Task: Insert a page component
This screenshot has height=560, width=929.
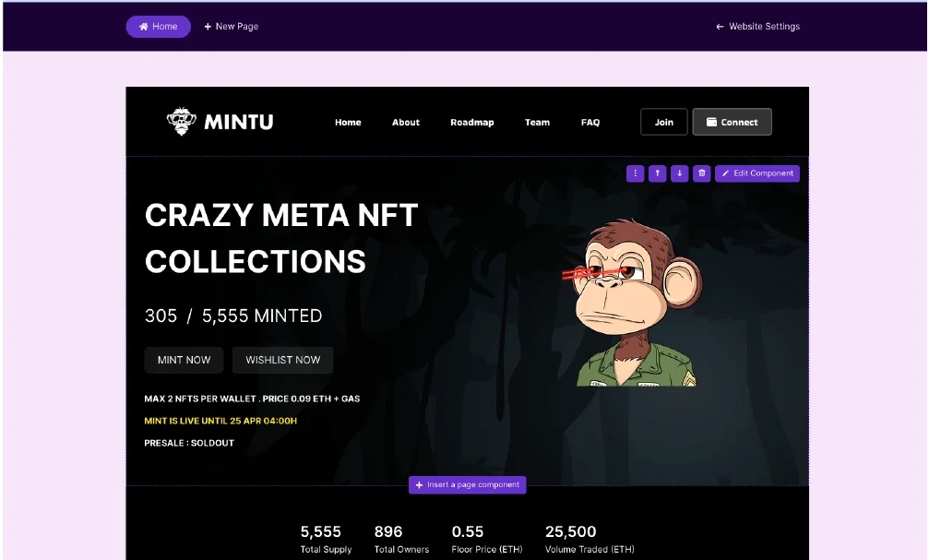Action: [x=468, y=484]
